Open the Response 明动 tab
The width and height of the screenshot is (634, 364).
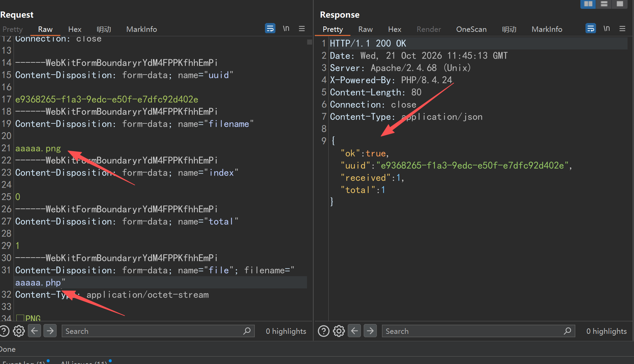509,29
